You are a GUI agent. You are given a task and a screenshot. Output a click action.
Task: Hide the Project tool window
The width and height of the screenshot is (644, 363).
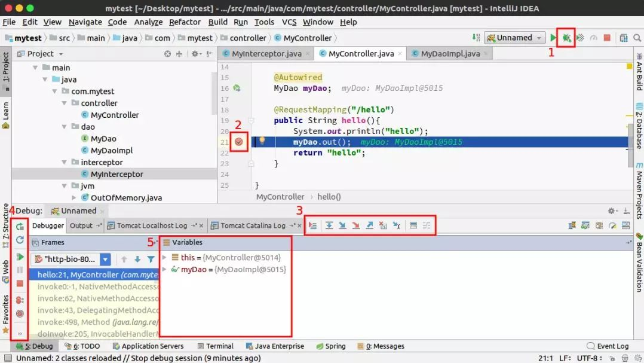[x=210, y=54]
